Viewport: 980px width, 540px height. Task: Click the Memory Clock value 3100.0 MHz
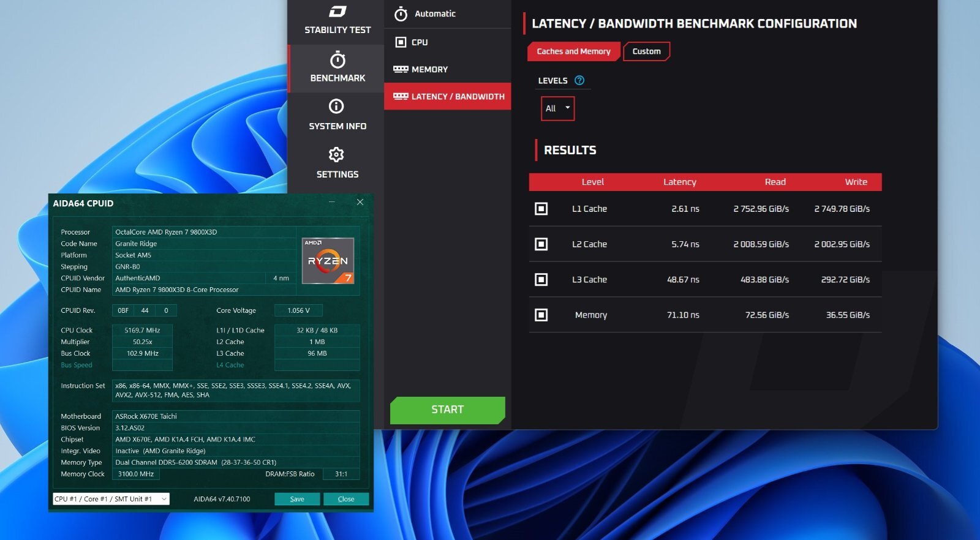point(136,474)
